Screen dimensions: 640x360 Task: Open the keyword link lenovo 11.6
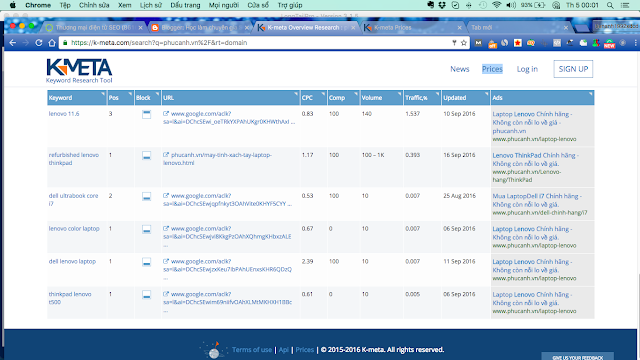point(64,114)
